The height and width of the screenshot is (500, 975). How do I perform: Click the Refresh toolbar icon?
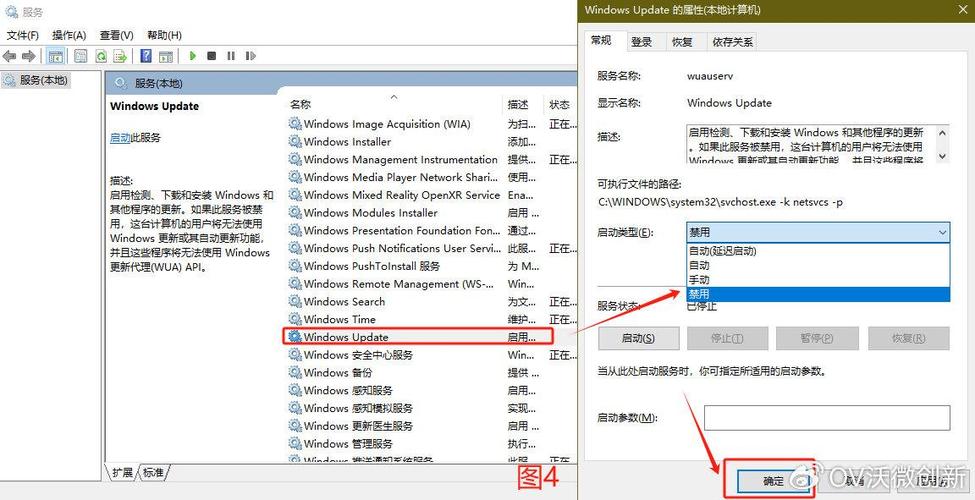[101, 56]
